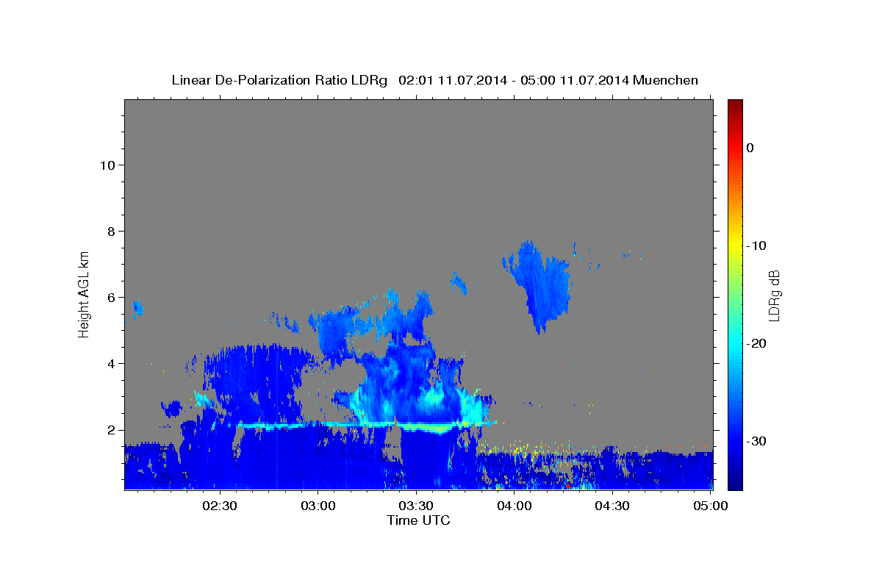Click the plot title 'Linear De-Polarization Ratio LDRg'
Viewport: 882px width, 588px height.
[x=279, y=80]
